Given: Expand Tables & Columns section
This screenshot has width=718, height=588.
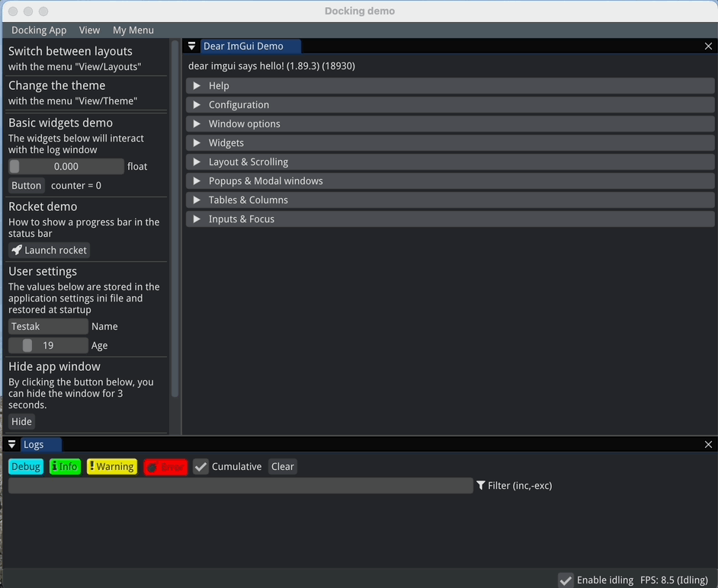Looking at the screenshot, I should coord(450,200).
